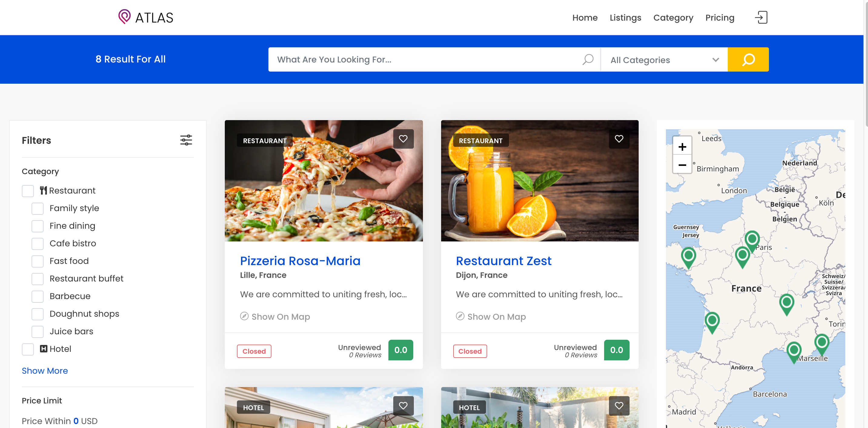Click the ATLAS logo
Screen dimensions: 868x428
click(x=145, y=17)
